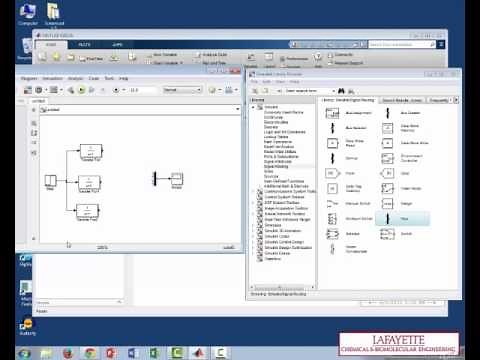Open Model Advisor dropdown arrow

[220, 90]
